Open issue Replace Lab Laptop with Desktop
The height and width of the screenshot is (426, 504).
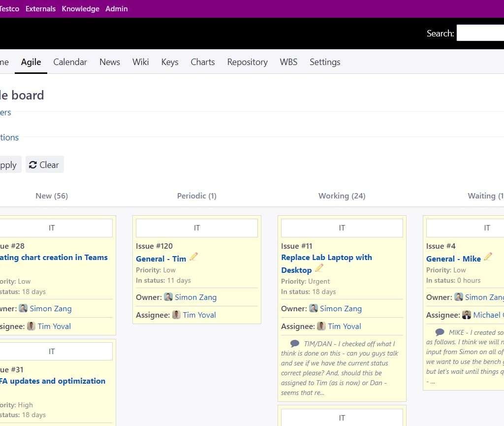pyautogui.click(x=326, y=263)
